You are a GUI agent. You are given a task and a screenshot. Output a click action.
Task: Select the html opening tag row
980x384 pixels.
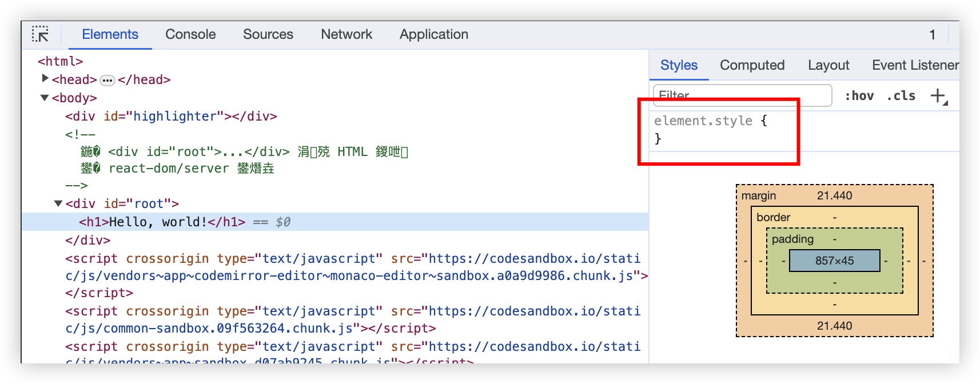[60, 61]
